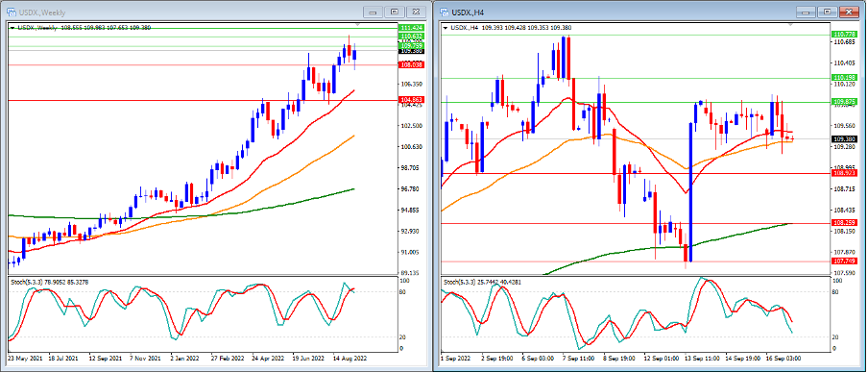Screen dimensions: 868x373
Task: Open the one-click trading arrow beside USDX,H4 label
Action: click(x=446, y=27)
